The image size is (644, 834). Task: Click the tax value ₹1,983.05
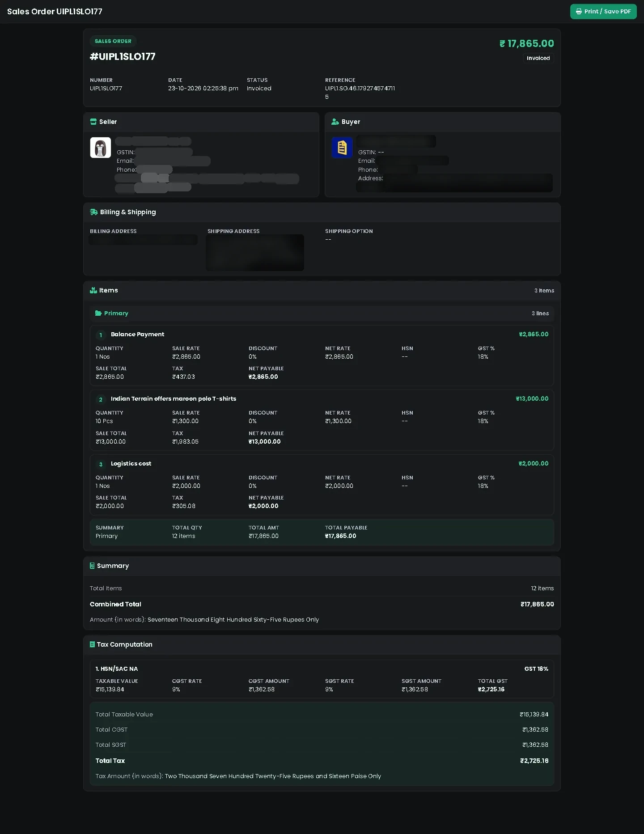pyautogui.click(x=185, y=441)
